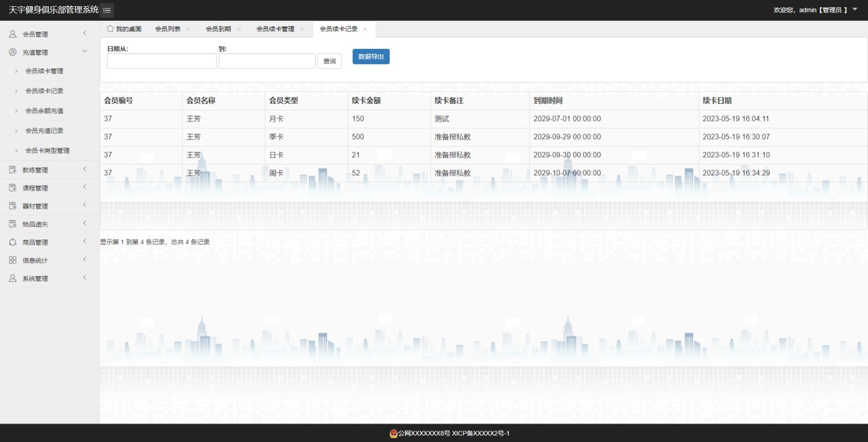Image resolution: width=868 pixels, height=442 pixels.
Task: Open 会员续卡记录 in the sidebar
Action: [x=45, y=91]
